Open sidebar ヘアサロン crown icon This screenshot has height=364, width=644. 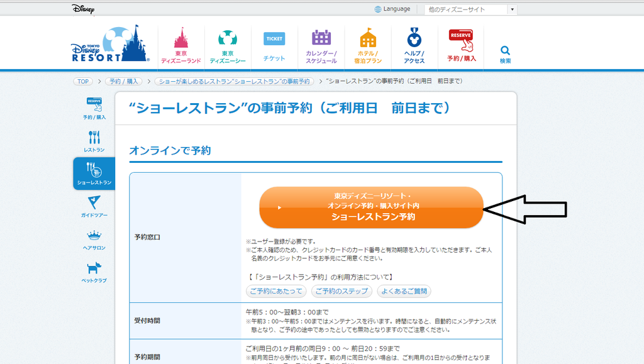click(x=94, y=236)
